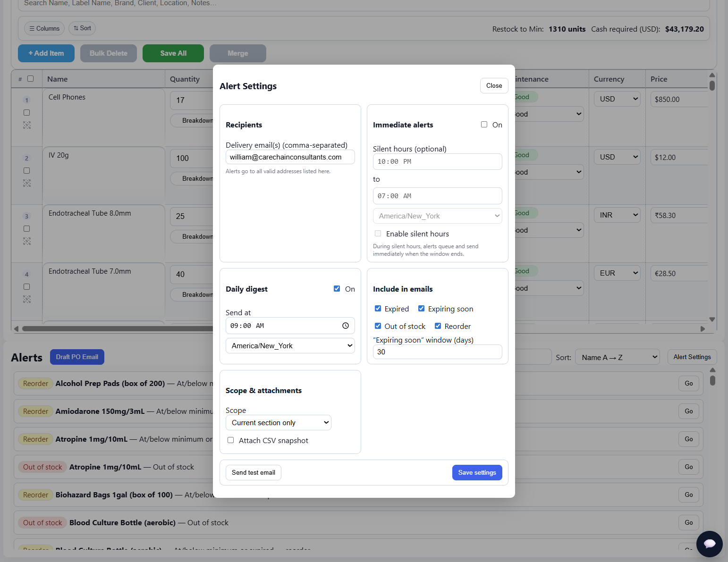The height and width of the screenshot is (562, 728).
Task: Click Draft PO Email
Action: 77,357
